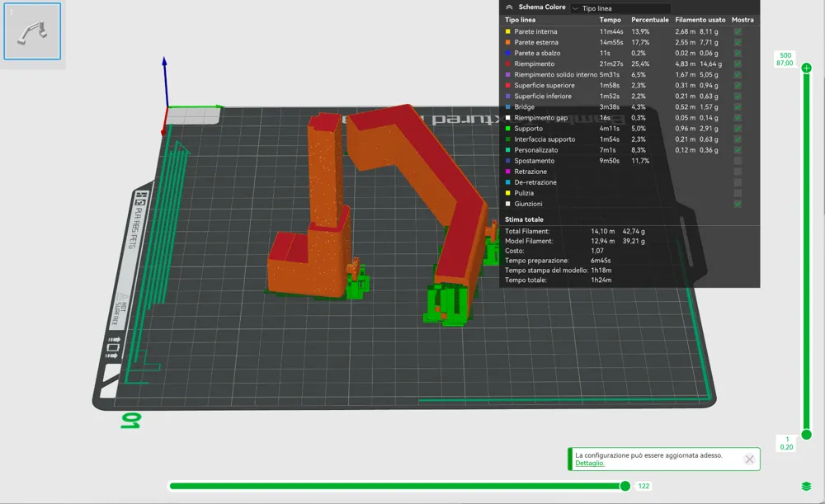Hide Parete esterna lines via its checkbox
This screenshot has width=825, height=504.
(x=738, y=42)
